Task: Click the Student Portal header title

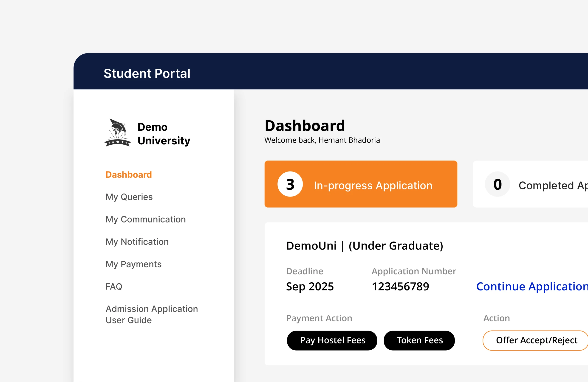Action: 147,73
